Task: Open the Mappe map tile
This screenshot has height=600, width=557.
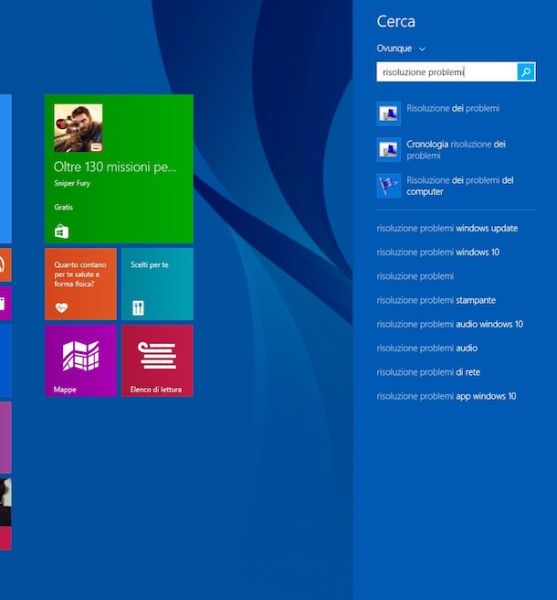Action: click(81, 361)
